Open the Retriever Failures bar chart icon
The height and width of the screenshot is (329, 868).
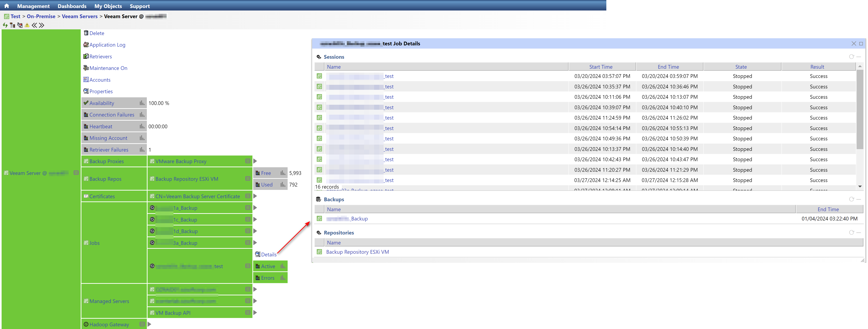[142, 149]
